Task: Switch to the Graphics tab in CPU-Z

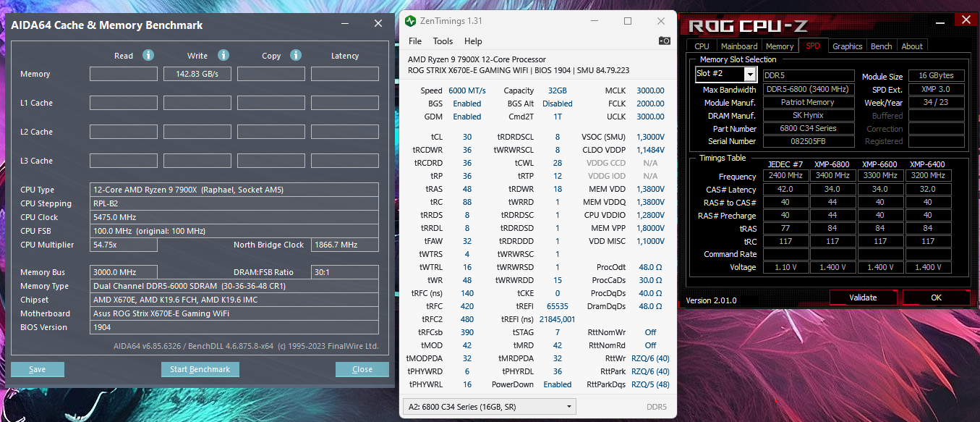Action: pos(847,46)
